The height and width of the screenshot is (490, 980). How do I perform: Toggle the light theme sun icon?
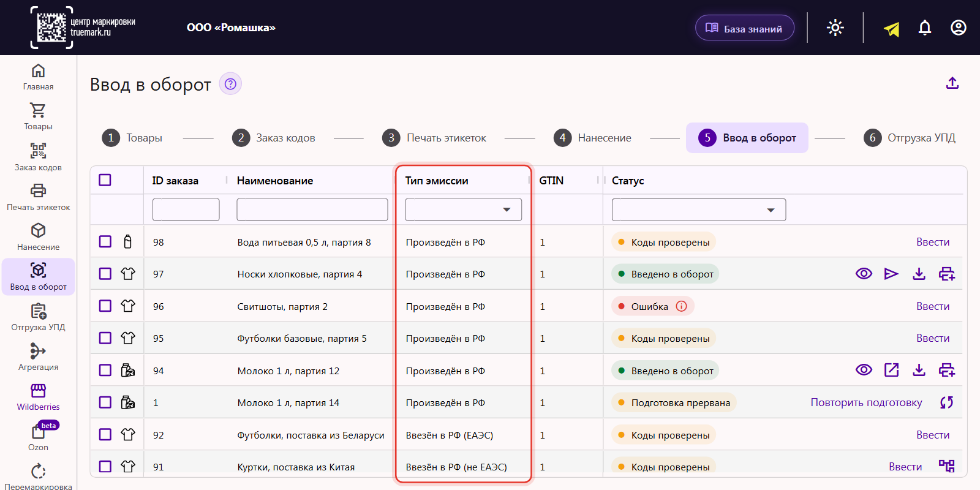click(x=835, y=28)
